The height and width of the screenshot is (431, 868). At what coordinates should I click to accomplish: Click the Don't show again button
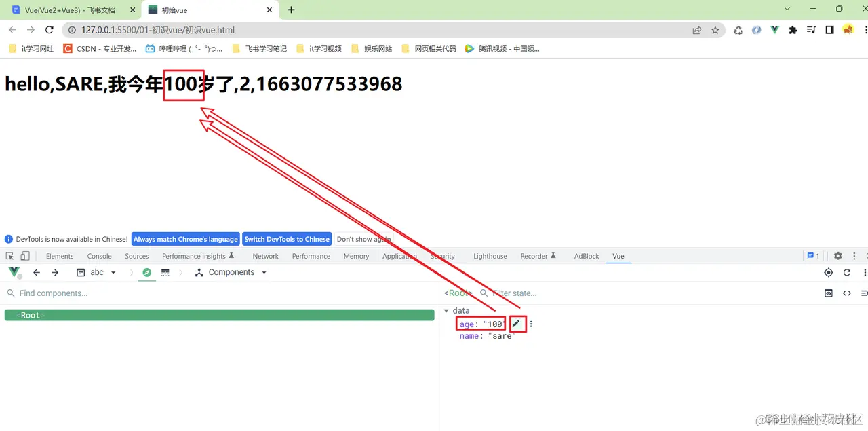click(363, 239)
